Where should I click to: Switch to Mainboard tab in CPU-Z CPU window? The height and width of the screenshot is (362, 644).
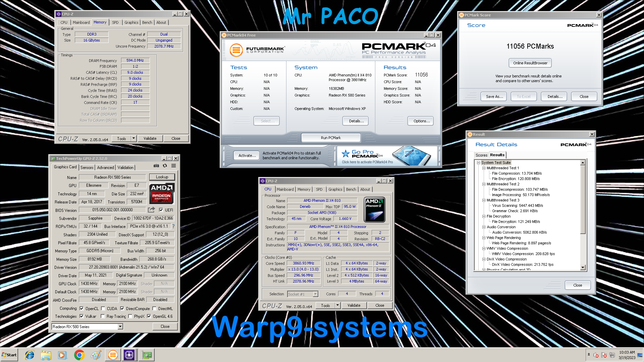285,189
